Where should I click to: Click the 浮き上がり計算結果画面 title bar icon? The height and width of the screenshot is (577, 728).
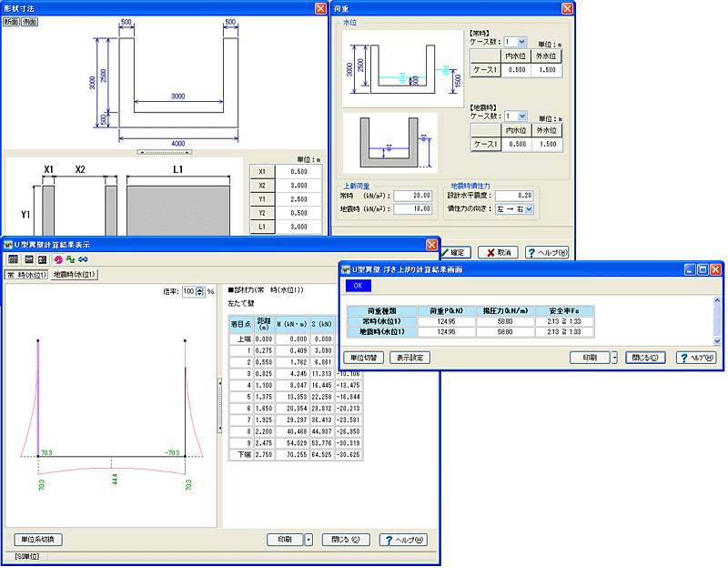(x=346, y=269)
